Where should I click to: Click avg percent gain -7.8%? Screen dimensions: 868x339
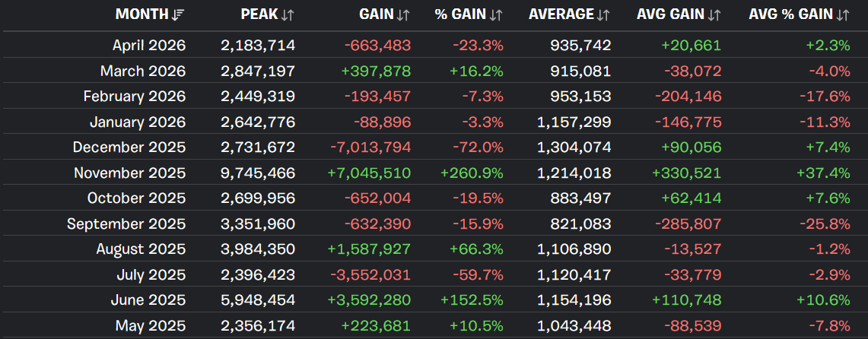(828, 326)
